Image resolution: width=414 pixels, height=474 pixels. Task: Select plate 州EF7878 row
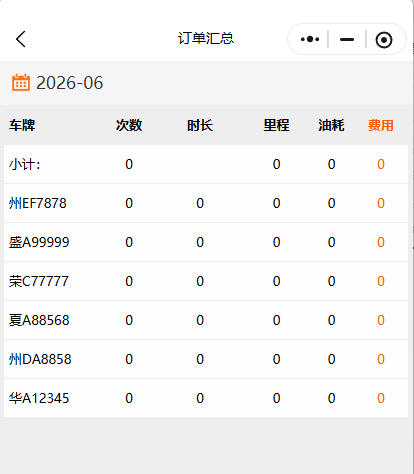206,203
